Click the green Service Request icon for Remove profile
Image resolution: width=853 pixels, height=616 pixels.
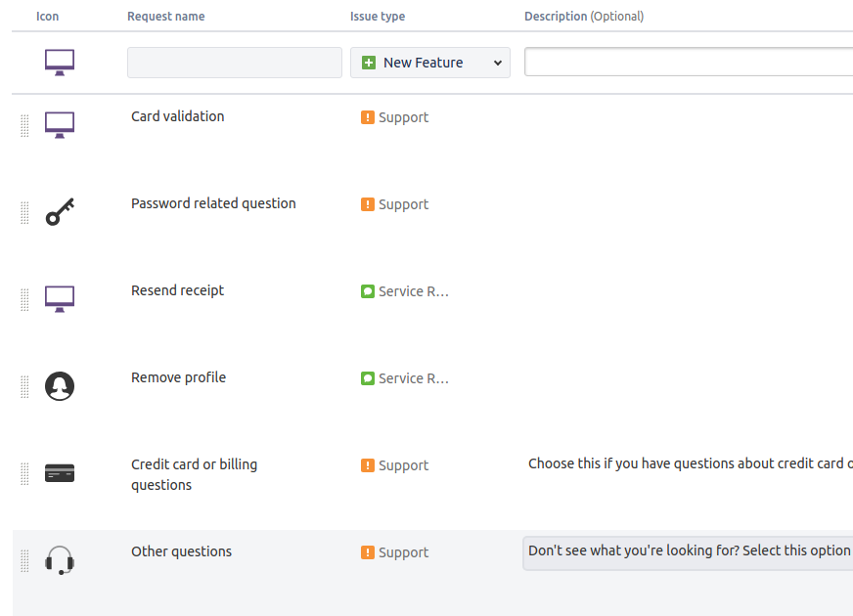(x=368, y=378)
